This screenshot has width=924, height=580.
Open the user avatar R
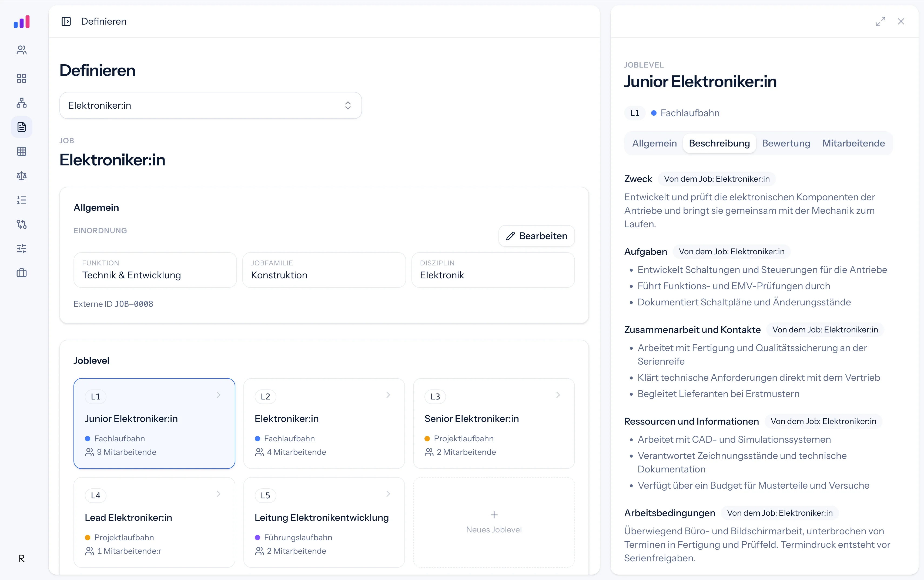[x=21, y=558]
